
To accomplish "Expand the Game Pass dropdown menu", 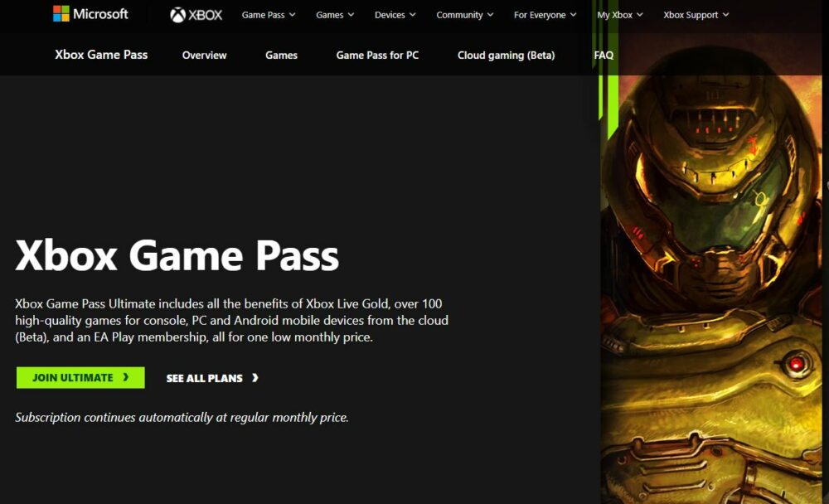I will pos(269,15).
